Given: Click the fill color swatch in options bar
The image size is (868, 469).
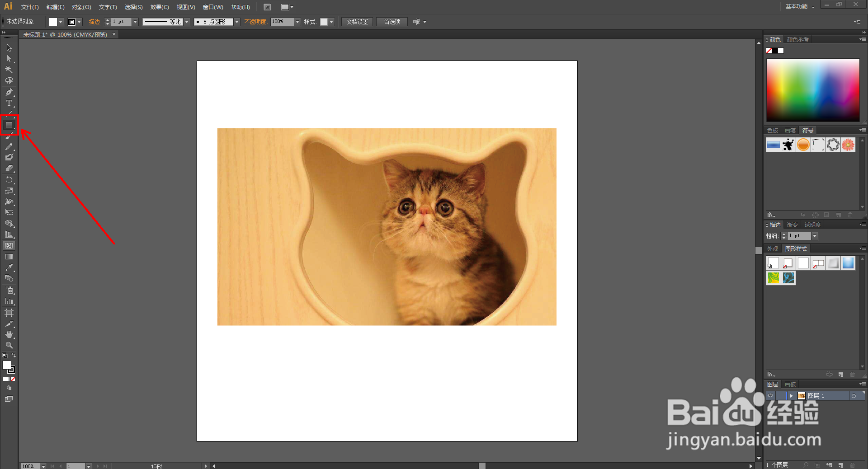Looking at the screenshot, I should click(53, 22).
